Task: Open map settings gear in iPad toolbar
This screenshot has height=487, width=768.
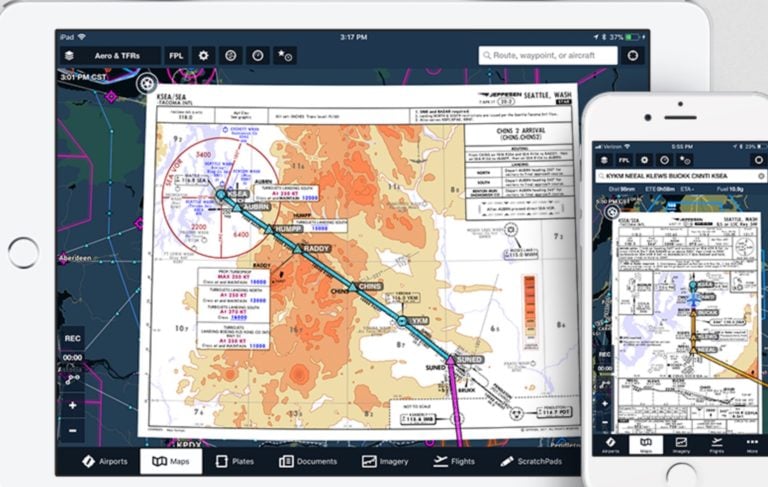Action: pos(203,56)
